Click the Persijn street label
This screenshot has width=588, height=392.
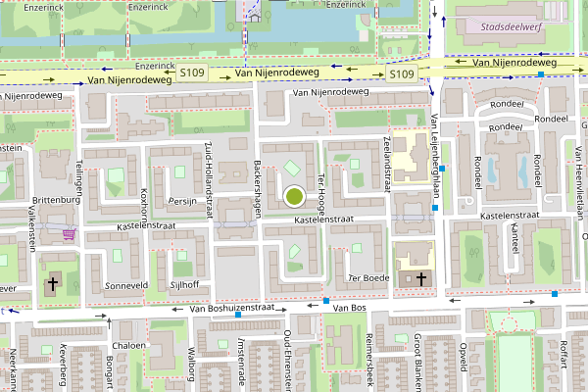(x=182, y=202)
